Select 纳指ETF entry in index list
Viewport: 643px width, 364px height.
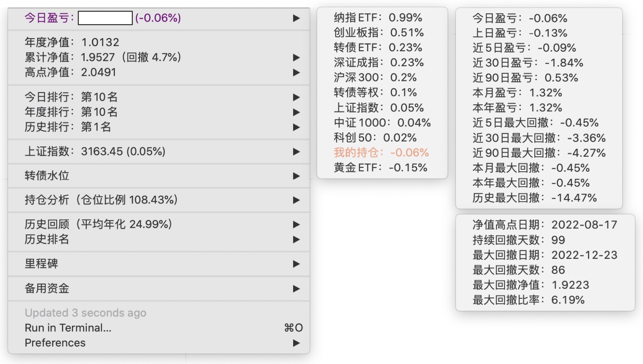tap(377, 18)
